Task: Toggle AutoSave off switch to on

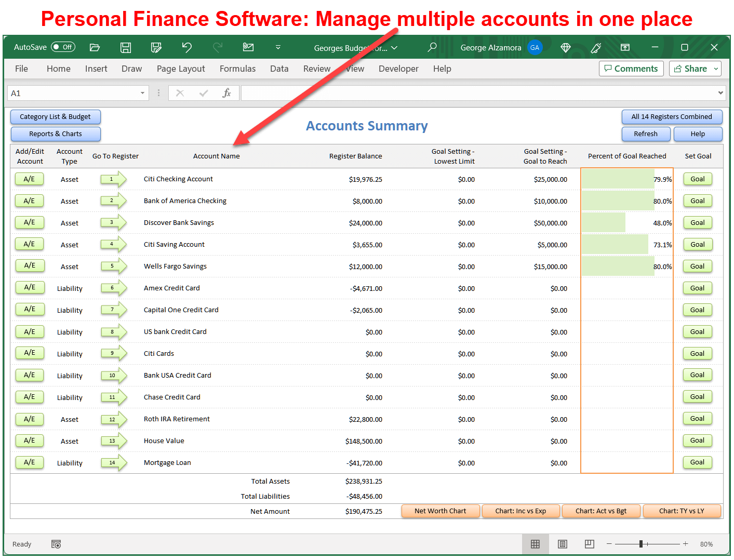Action: (63, 47)
